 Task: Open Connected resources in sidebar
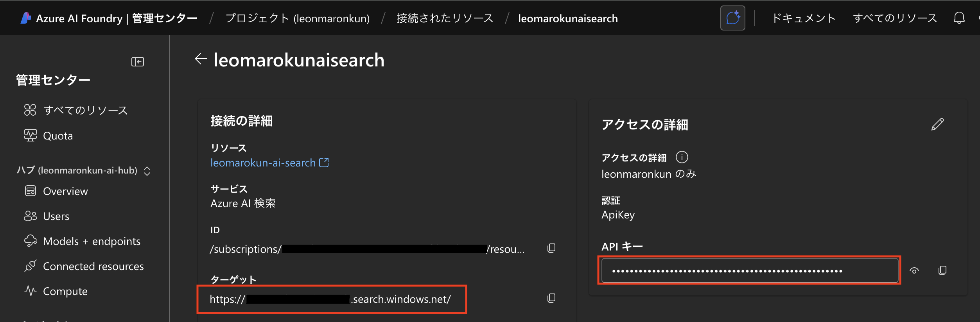pos(93,266)
